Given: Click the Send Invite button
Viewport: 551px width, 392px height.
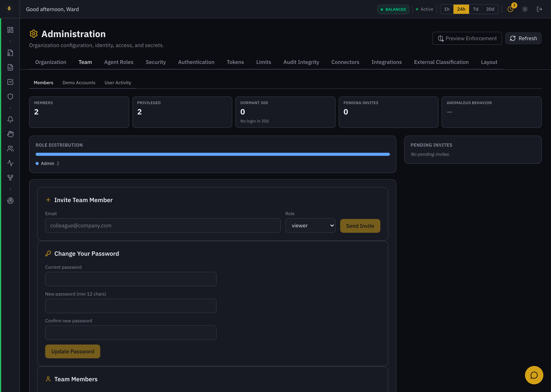Looking at the screenshot, I should 360,226.
